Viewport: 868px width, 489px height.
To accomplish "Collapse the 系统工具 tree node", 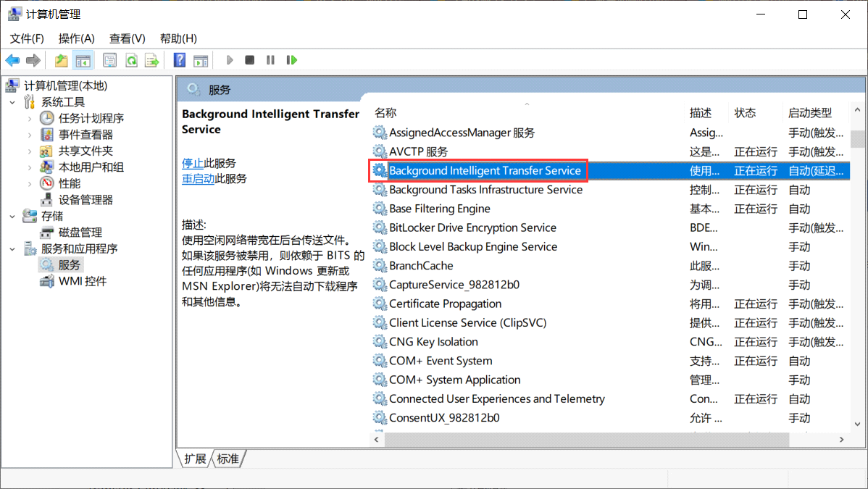I will click(13, 102).
